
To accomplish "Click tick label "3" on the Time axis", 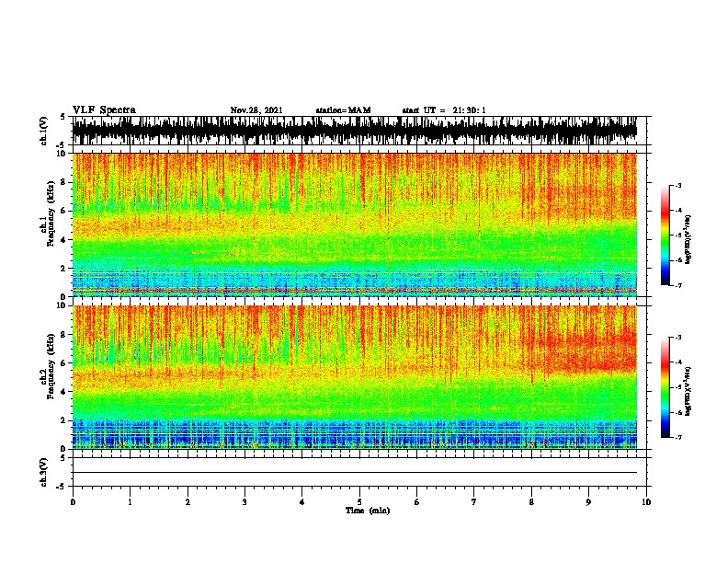I will pyautogui.click(x=245, y=502).
